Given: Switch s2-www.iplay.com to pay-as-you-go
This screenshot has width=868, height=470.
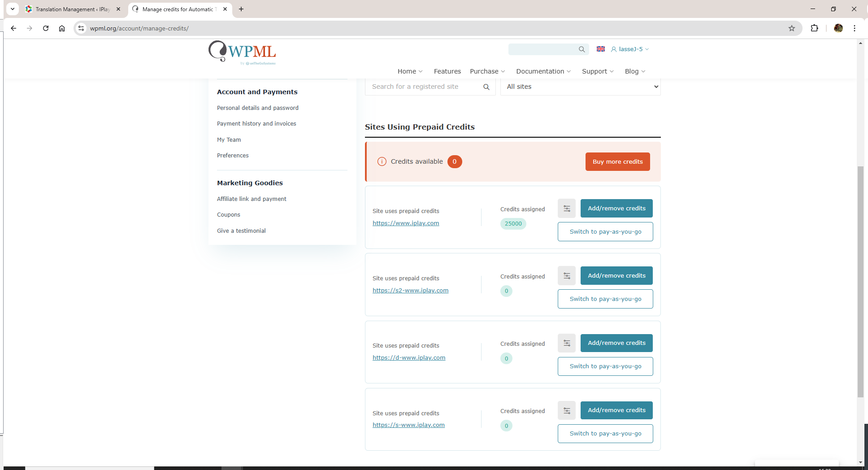Looking at the screenshot, I should pyautogui.click(x=605, y=299).
